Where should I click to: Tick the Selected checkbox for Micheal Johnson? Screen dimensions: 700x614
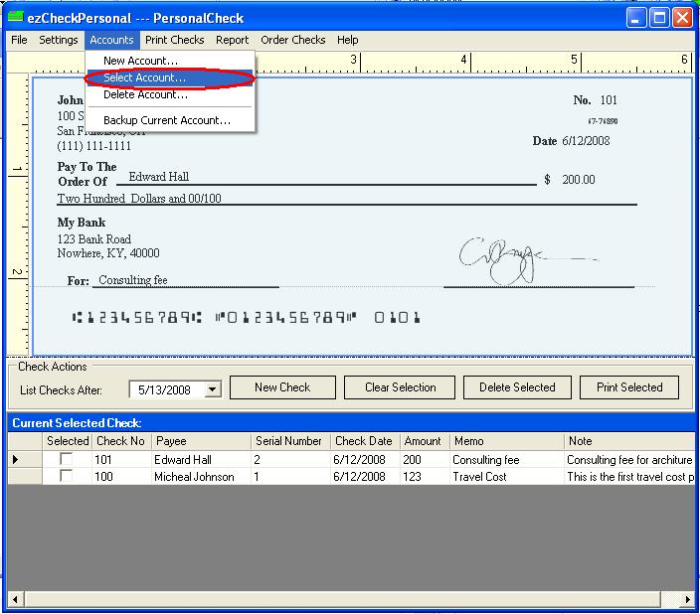coord(67,477)
